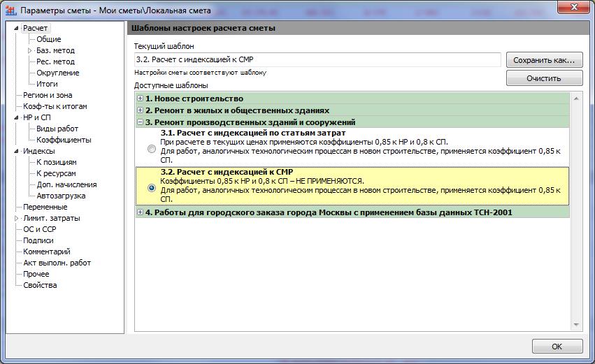Expand the 'Баз. метод' tree node
Screen dimensions: 595x364
[x=30, y=50]
